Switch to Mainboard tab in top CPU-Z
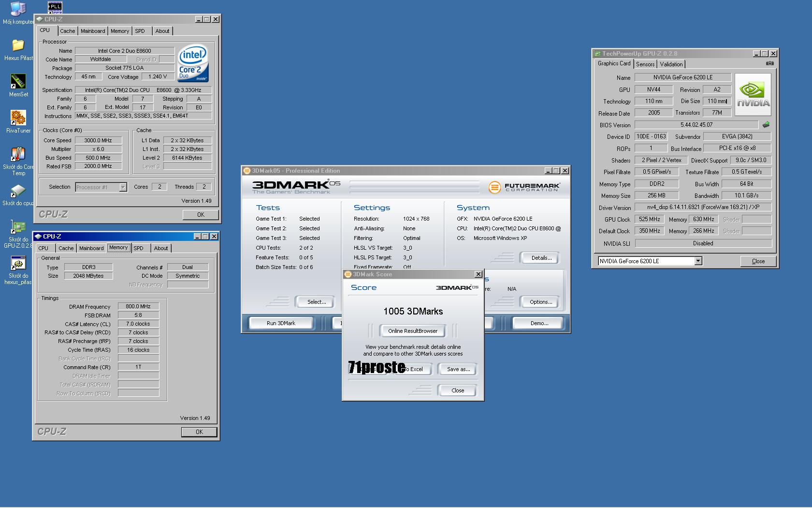812x508 pixels. [93, 31]
